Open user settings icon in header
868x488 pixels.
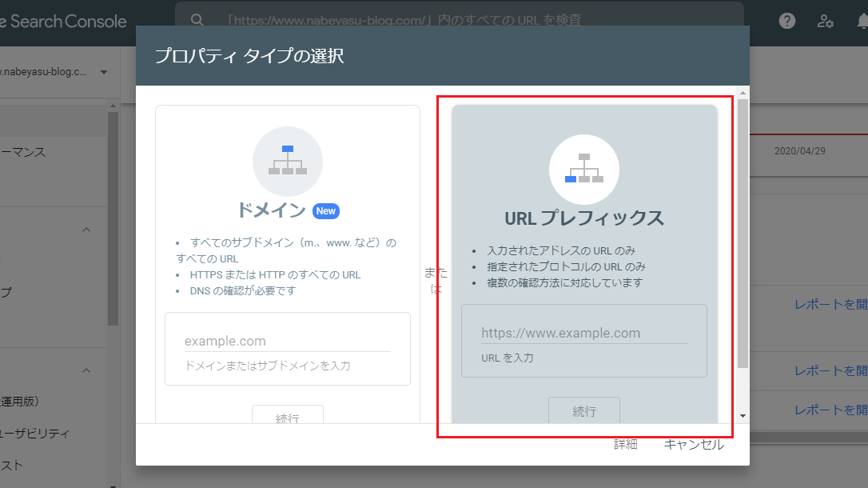825,21
